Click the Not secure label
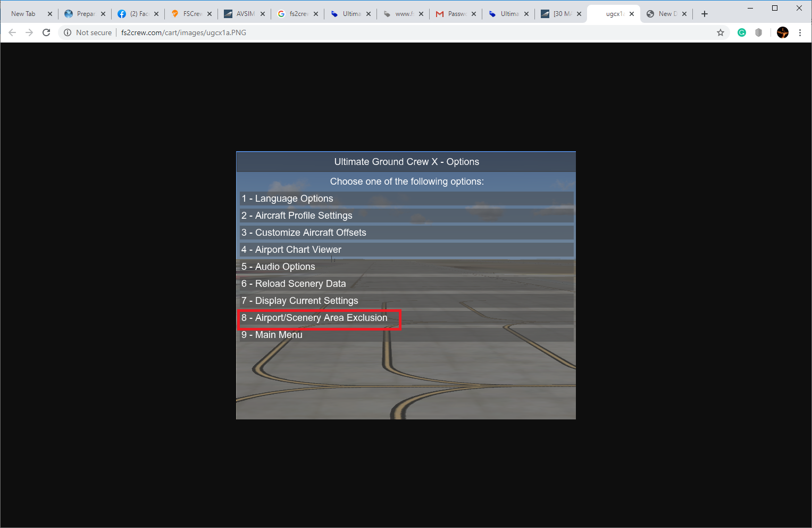 [94, 32]
